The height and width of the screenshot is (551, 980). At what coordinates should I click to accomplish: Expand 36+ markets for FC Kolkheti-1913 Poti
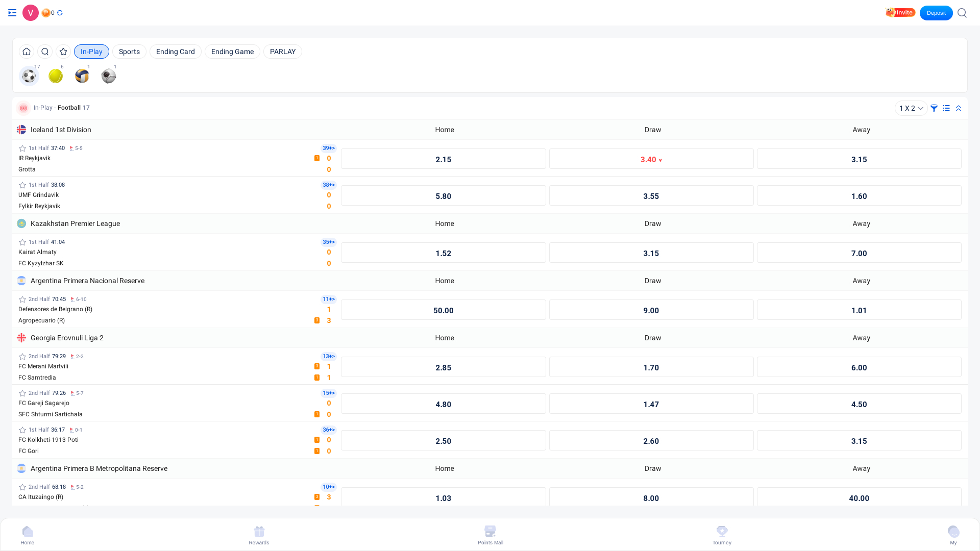pyautogui.click(x=329, y=430)
